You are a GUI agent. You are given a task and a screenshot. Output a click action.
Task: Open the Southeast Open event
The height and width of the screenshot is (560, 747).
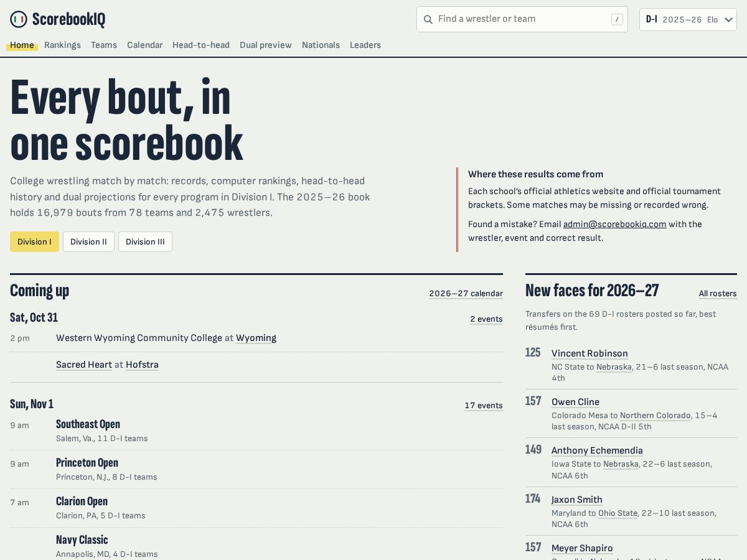(88, 424)
